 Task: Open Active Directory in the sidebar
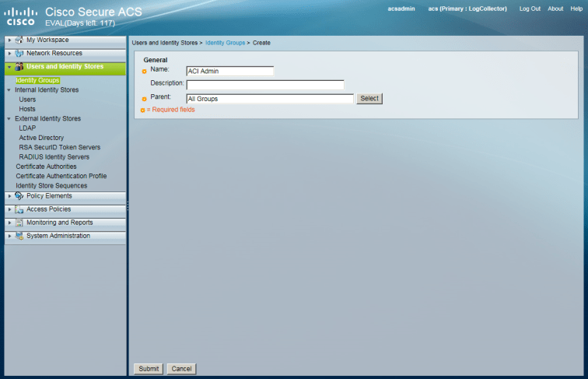coord(41,138)
